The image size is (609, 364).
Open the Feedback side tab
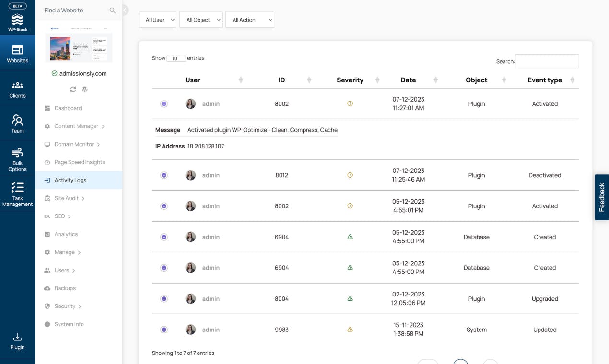602,197
